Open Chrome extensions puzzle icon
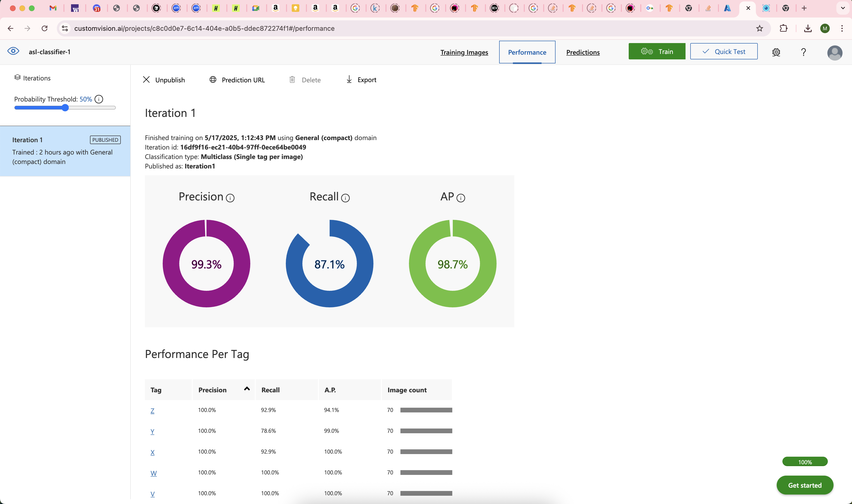852x504 pixels. 783,29
